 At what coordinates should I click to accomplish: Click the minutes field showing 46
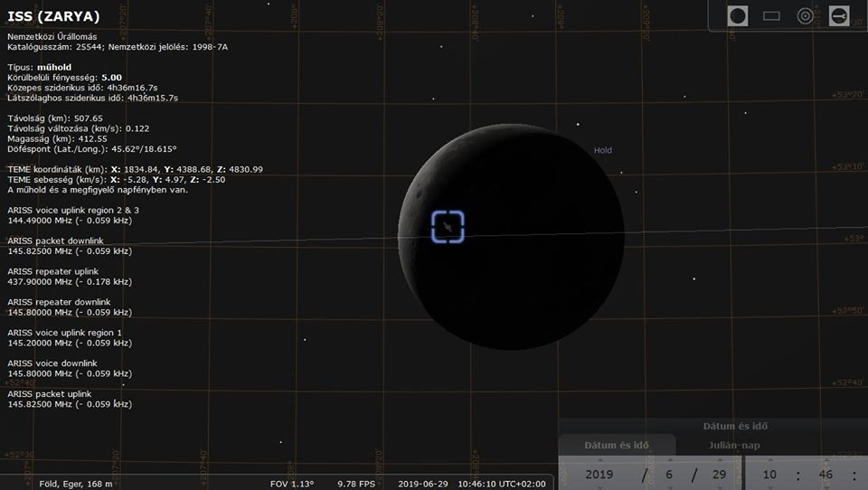coord(825,475)
